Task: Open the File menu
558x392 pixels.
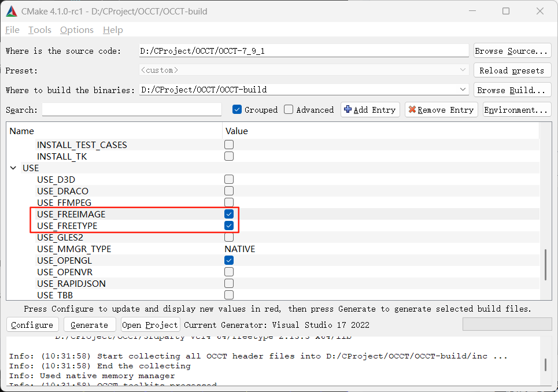Action: [13, 30]
